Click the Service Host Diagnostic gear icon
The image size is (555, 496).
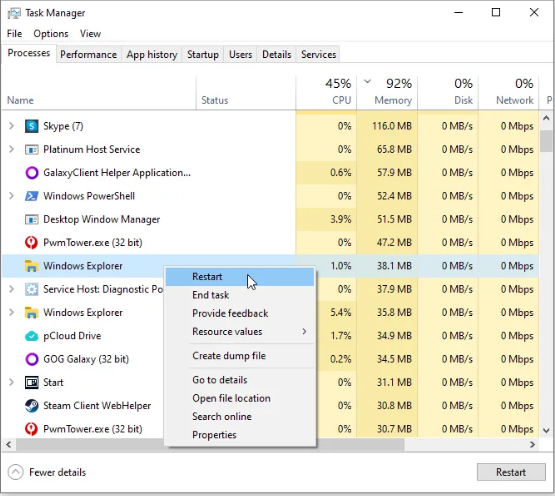coord(32,289)
